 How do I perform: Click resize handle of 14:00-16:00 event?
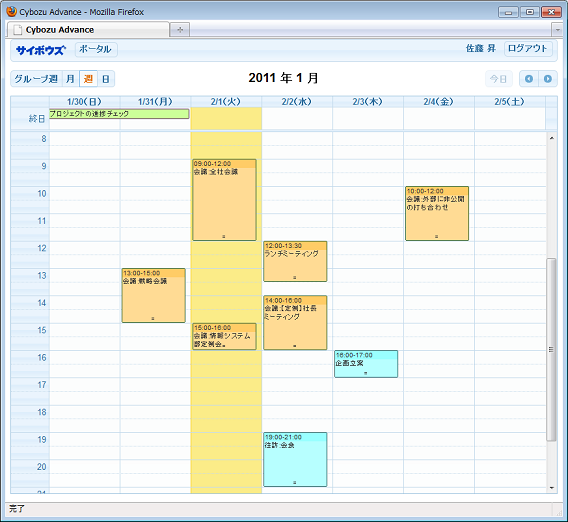click(295, 346)
